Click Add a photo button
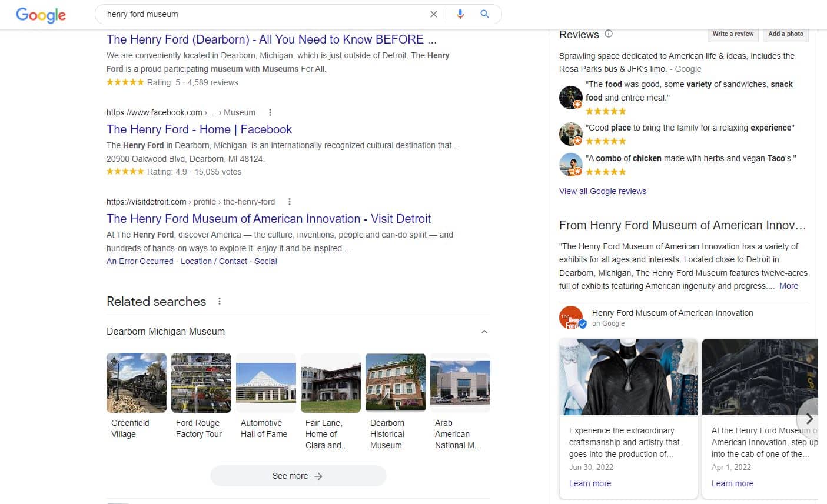The height and width of the screenshot is (504, 827). (x=786, y=34)
